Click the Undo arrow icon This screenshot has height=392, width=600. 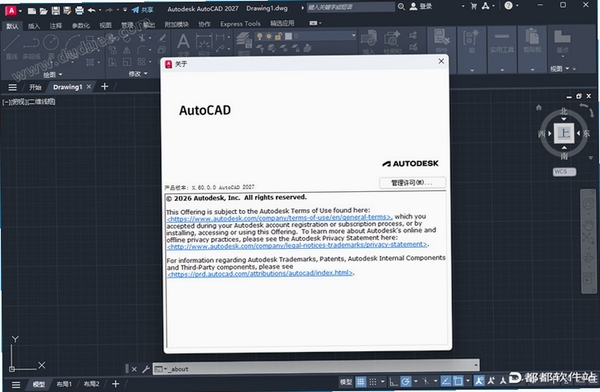pyautogui.click(x=91, y=10)
